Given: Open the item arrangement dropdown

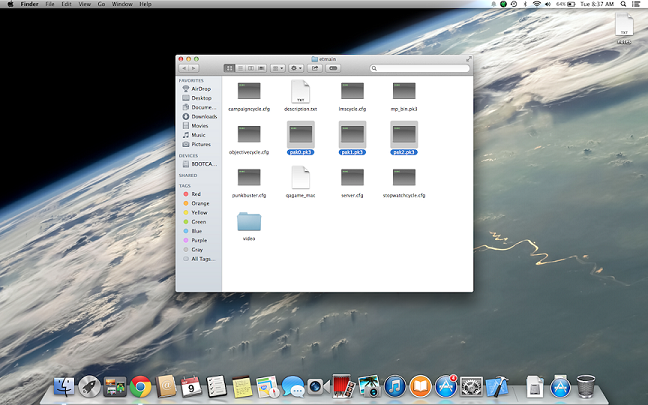Looking at the screenshot, I should (278, 68).
